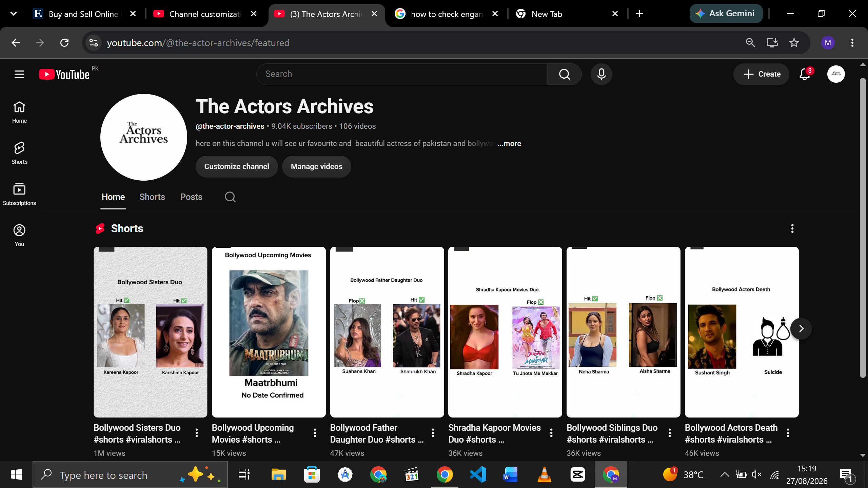The height and width of the screenshot is (488, 868).
Task: Open Bollywood Upcoming Movies Maatrbhumi thumbnail
Action: pyautogui.click(x=269, y=332)
